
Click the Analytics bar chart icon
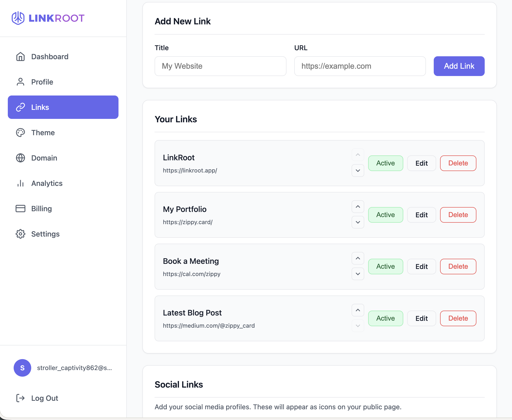[x=20, y=183]
